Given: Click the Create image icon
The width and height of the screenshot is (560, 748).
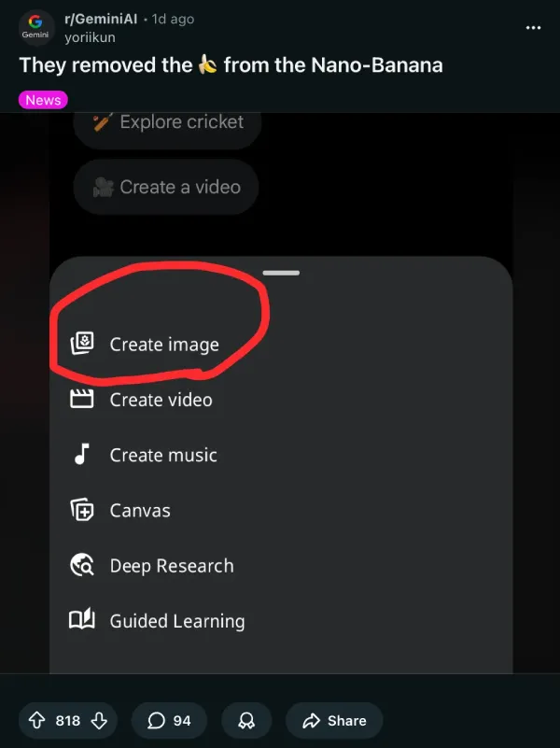Looking at the screenshot, I should [82, 343].
